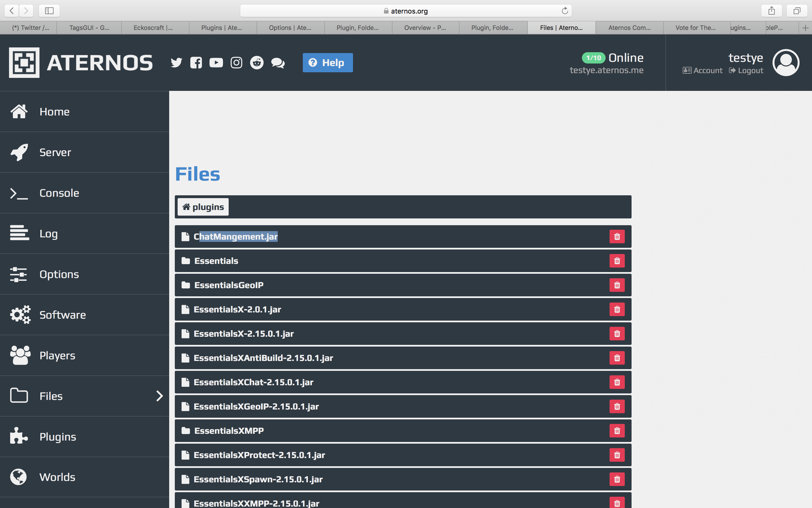Open the EssentialsGeoIP folder
Viewport: 812px width, 508px height.
(403, 285)
